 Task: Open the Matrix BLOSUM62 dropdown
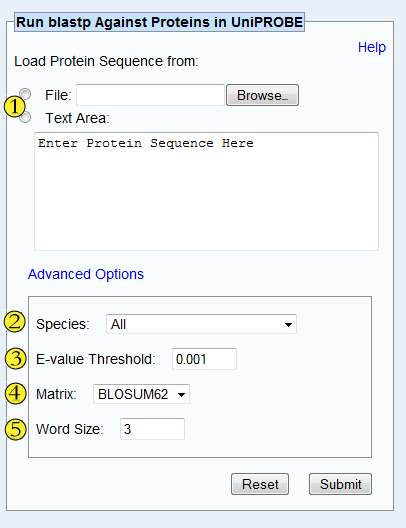click(141, 394)
